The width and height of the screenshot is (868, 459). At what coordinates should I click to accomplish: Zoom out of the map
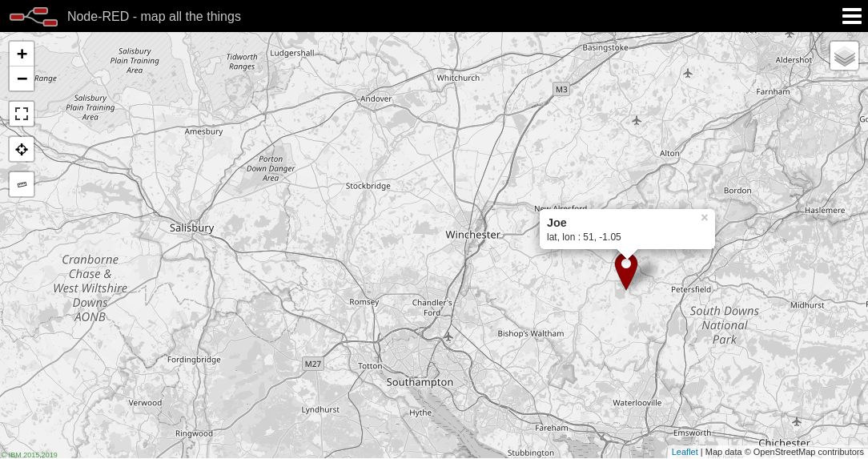tap(22, 79)
